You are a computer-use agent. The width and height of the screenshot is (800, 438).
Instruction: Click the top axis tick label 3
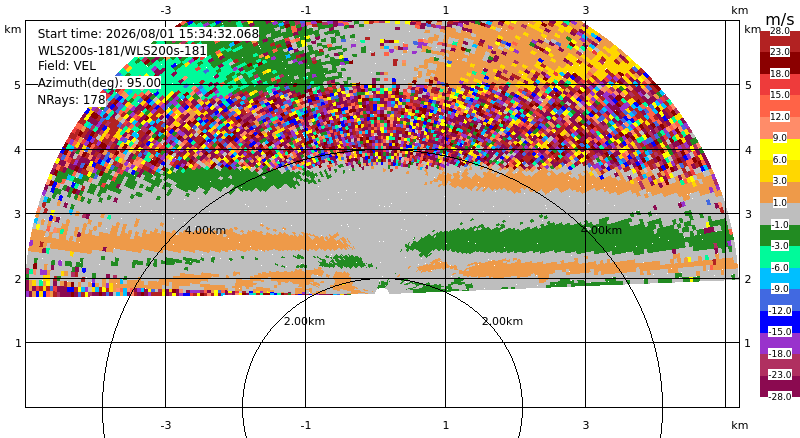pyautogui.click(x=586, y=10)
